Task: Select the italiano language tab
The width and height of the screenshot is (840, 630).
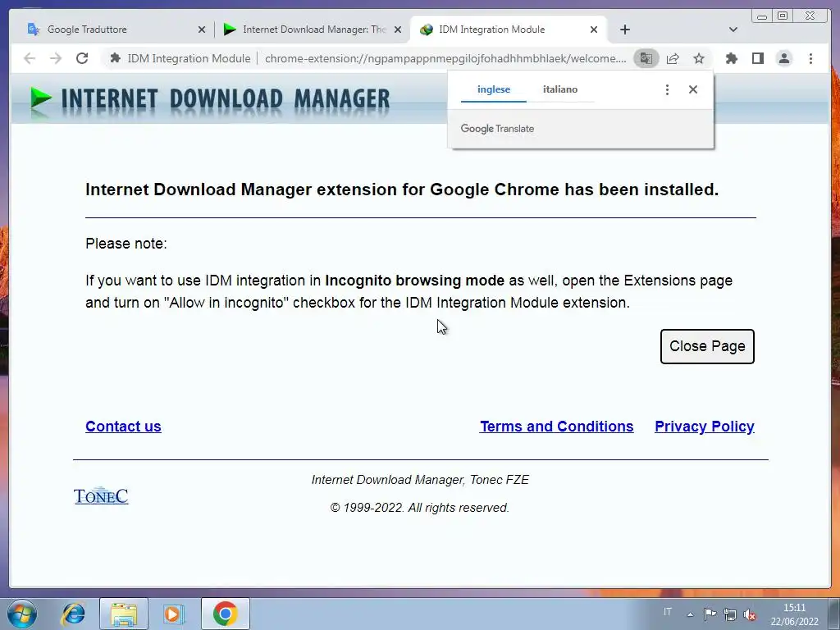Action: [560, 89]
